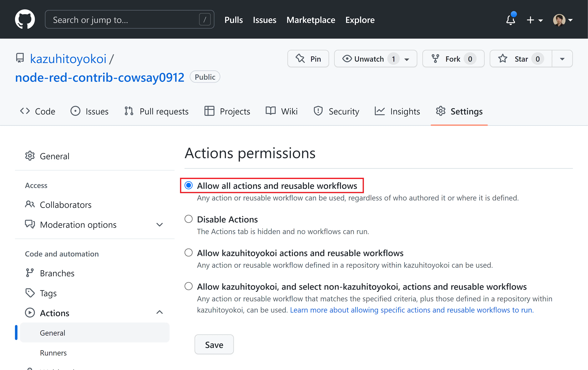Click the Actions play icon in the sidebar

click(x=30, y=313)
